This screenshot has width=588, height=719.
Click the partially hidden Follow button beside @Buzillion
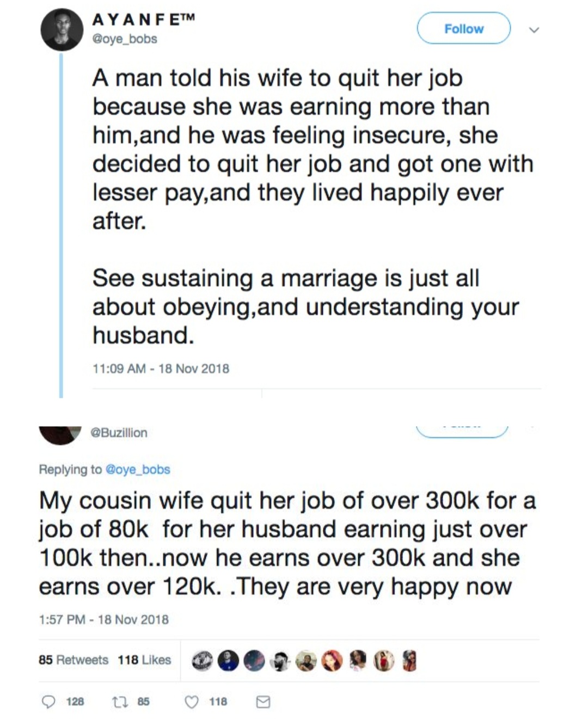tap(462, 431)
